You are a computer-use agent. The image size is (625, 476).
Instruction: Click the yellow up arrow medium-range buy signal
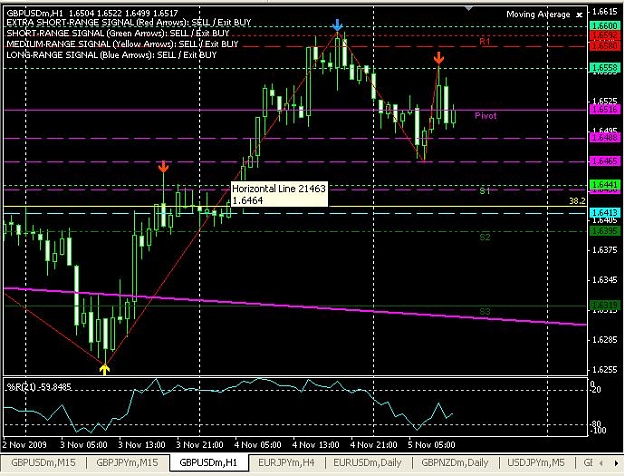pos(104,369)
